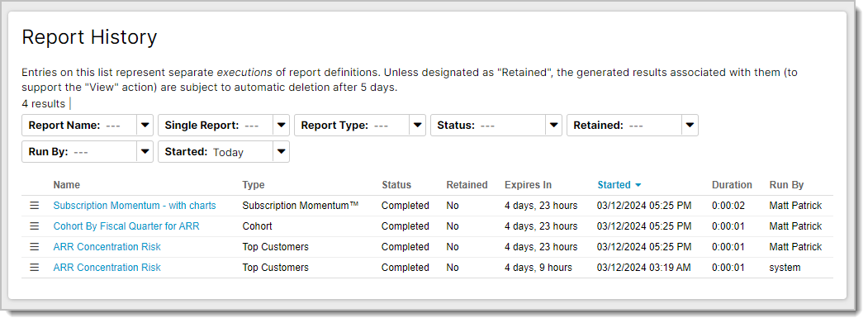Click the Run By column header
868x323 pixels.
(x=786, y=185)
